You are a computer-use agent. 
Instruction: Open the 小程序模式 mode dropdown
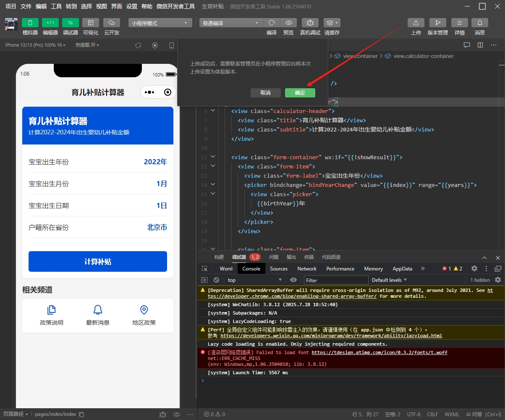pyautogui.click(x=160, y=23)
